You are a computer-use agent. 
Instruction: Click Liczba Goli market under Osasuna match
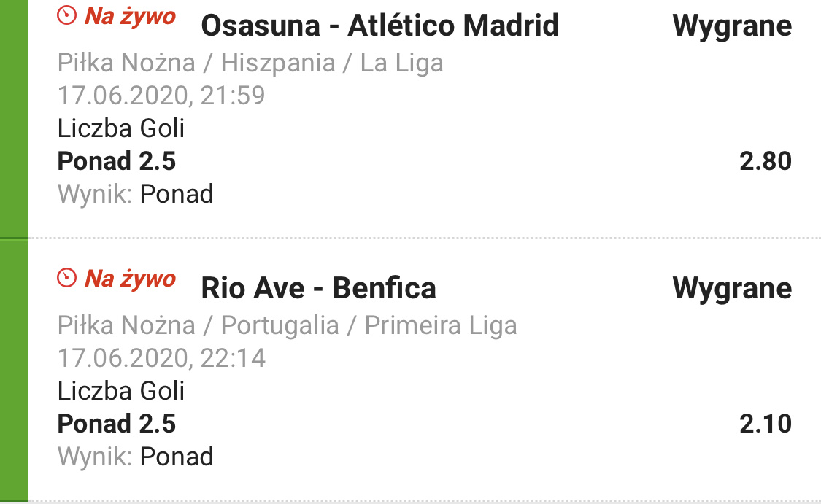click(x=121, y=128)
